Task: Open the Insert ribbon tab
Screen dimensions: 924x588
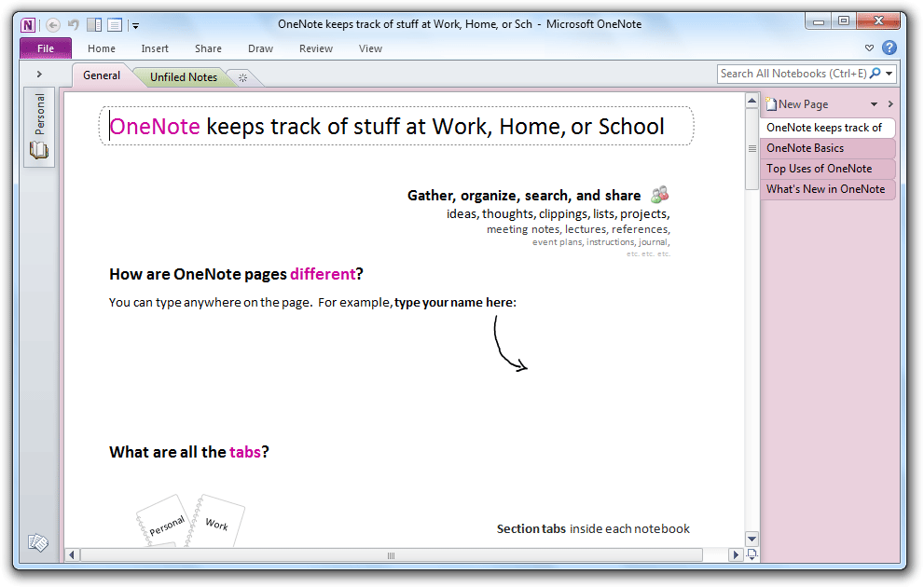Action: click(155, 48)
